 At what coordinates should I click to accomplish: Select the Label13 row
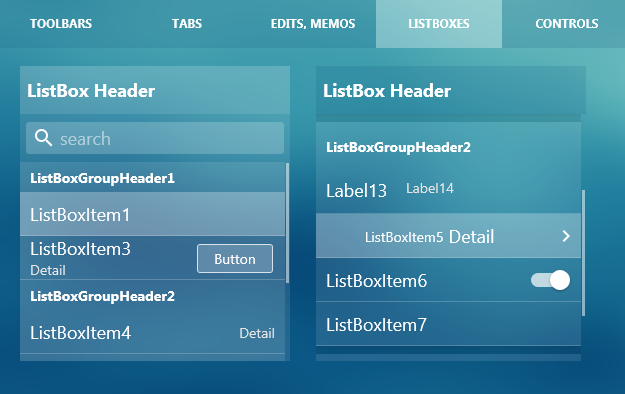(448, 191)
